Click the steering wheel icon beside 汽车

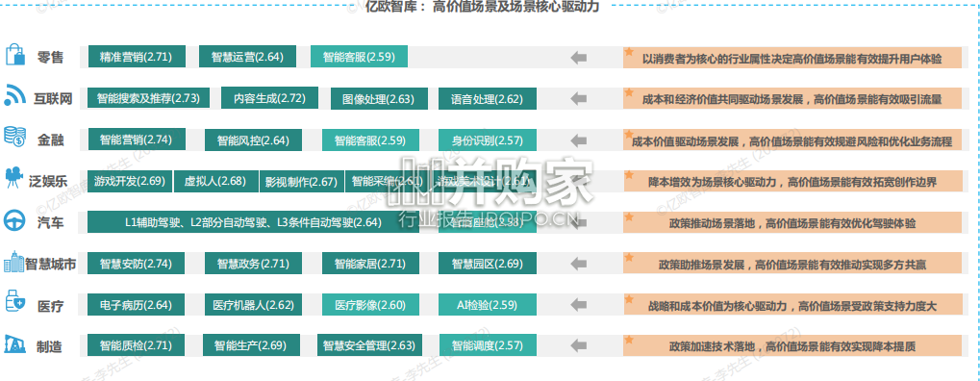(14, 220)
